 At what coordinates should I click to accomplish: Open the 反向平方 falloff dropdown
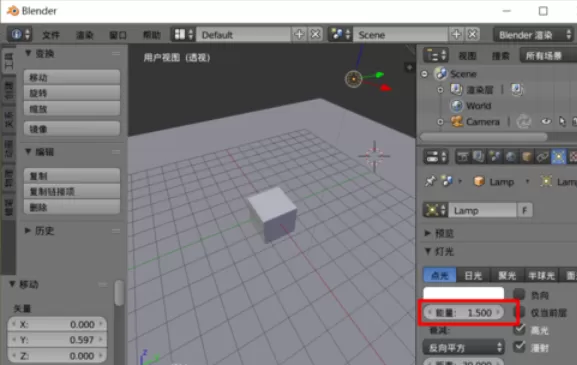click(x=464, y=348)
